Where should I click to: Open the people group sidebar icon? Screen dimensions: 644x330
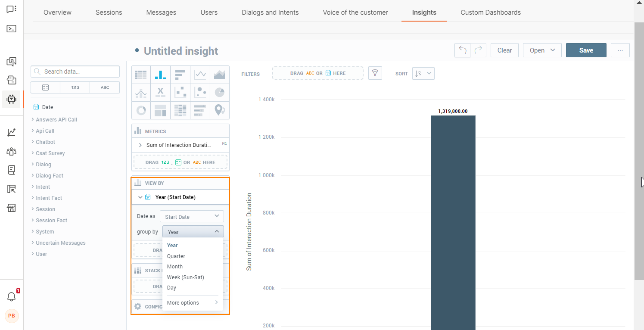(12, 151)
